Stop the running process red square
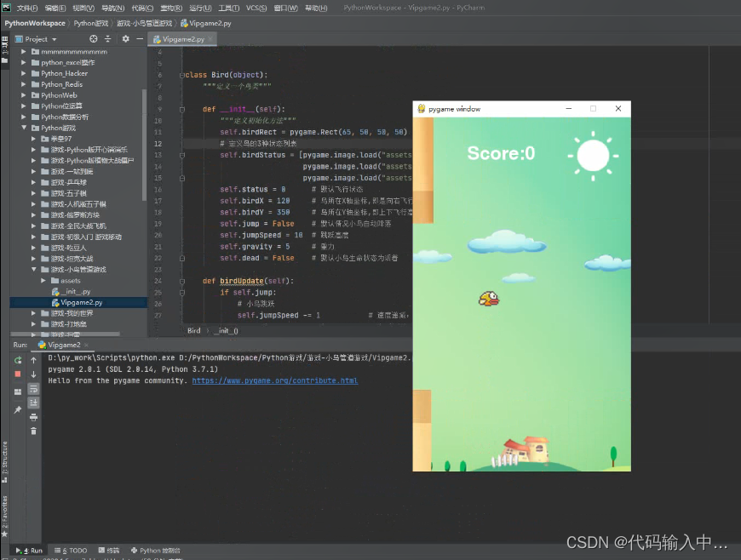 point(18,374)
